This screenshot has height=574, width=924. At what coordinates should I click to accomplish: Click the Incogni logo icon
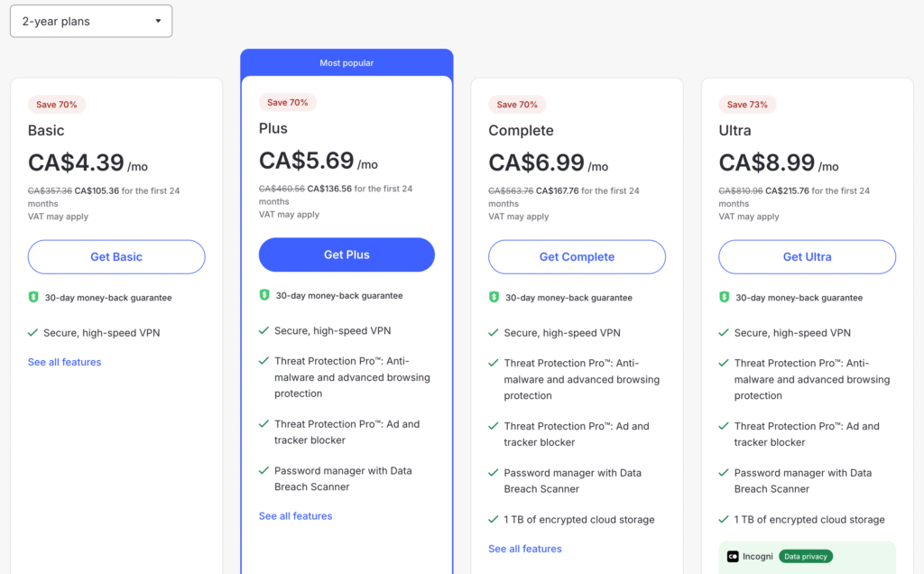tap(734, 557)
